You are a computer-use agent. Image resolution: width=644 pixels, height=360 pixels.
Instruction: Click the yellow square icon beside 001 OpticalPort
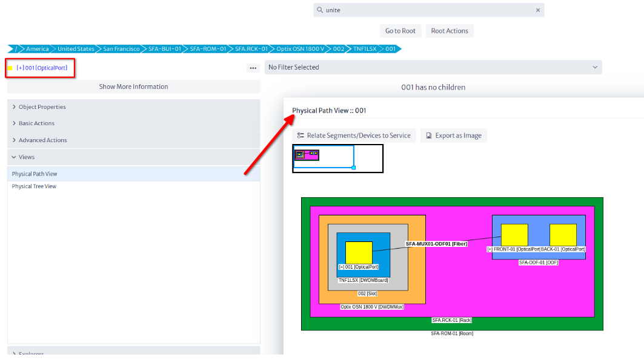(10, 68)
